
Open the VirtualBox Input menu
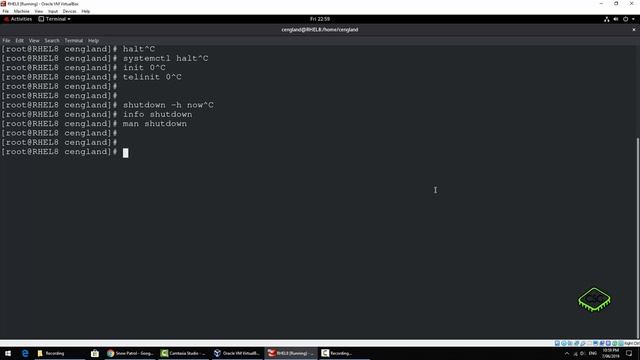click(x=53, y=11)
